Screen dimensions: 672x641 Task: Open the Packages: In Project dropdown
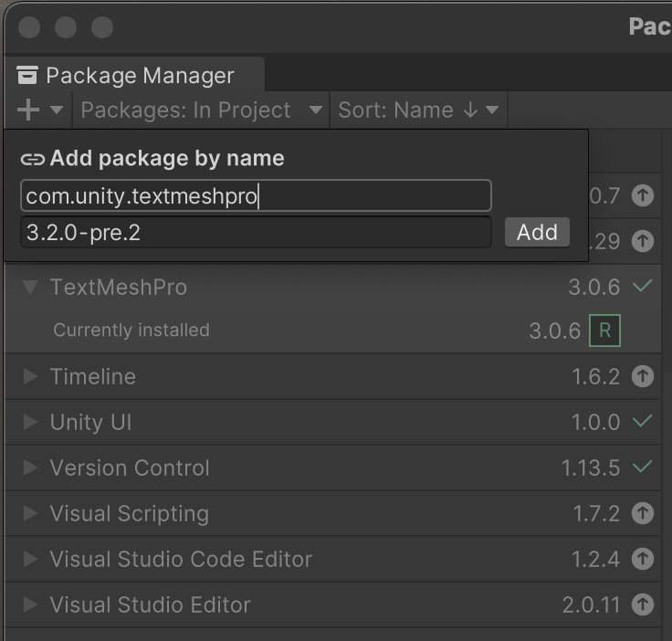[201, 110]
